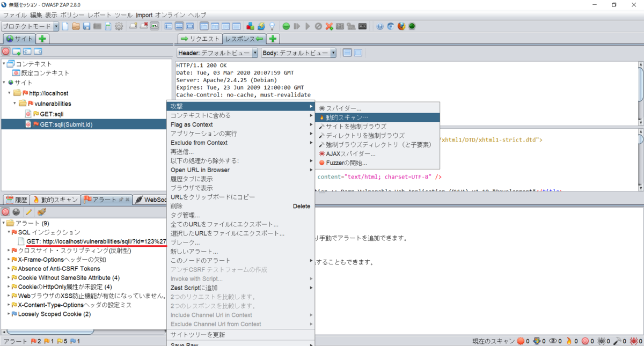Viewport: 644px width, 346px height.
Task: Click the Save (persist) session floppy icon
Action: tap(86, 26)
